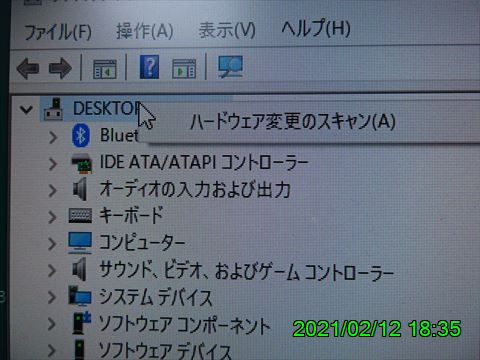This screenshot has width=480, height=360.
Task: Expand the システム デバイス category chevron
Action: tap(52, 297)
